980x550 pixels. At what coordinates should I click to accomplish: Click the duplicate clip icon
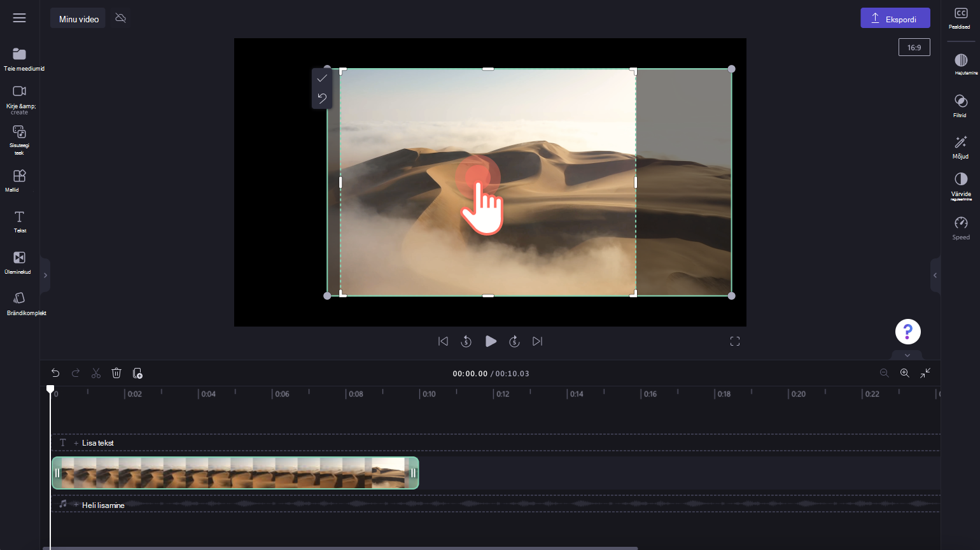137,373
